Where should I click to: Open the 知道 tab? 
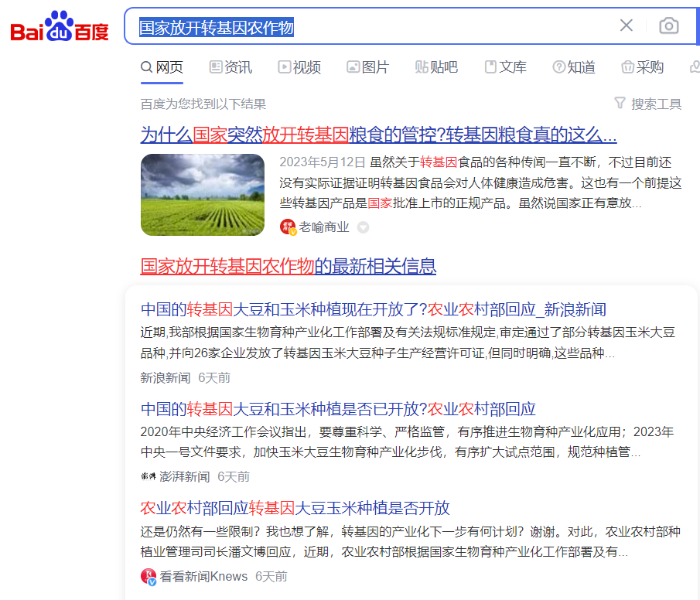tap(574, 67)
